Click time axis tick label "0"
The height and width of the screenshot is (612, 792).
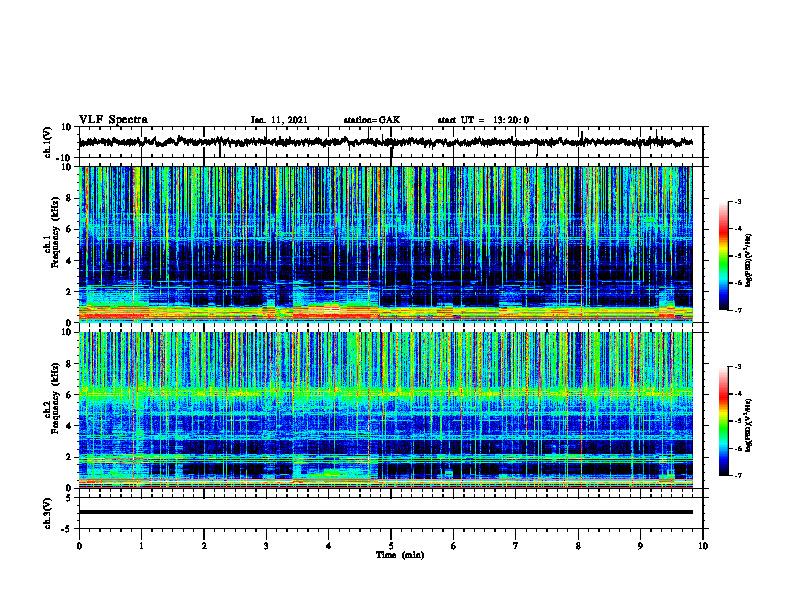click(79, 546)
